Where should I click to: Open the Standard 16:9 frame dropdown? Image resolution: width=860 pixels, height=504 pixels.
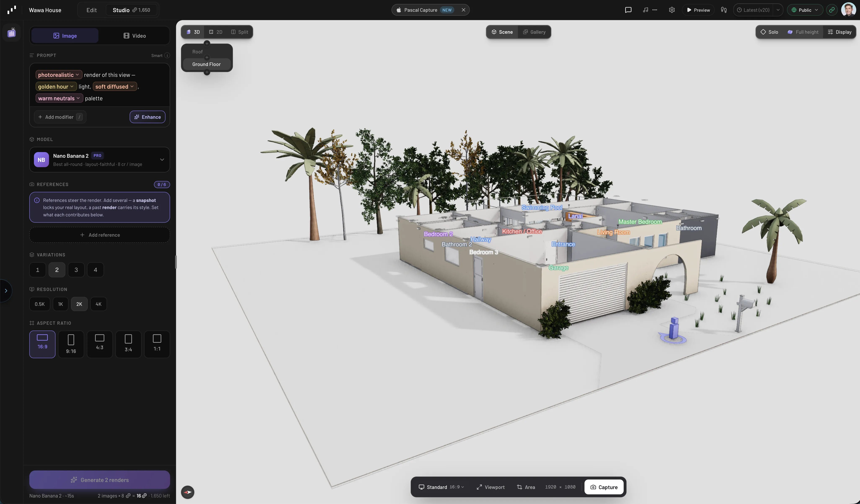coord(441,487)
